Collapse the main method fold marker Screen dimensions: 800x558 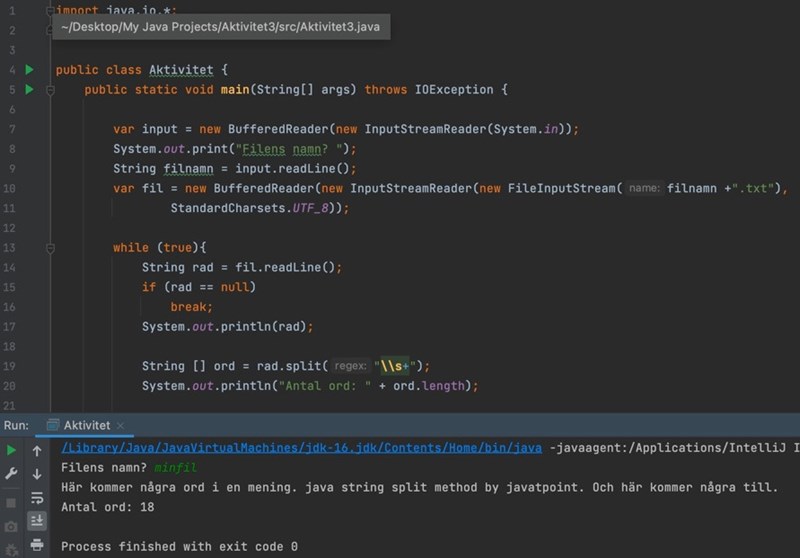pos(49,90)
